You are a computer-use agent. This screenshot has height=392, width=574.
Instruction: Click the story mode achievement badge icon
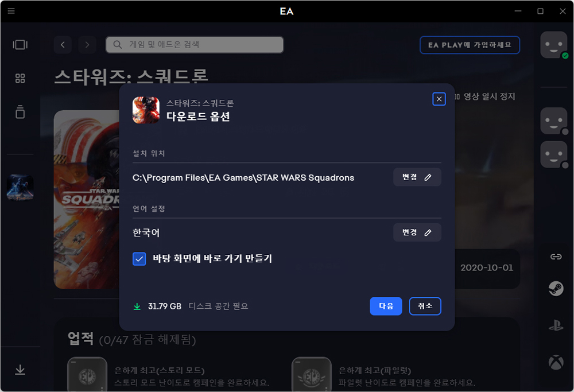[x=87, y=374]
